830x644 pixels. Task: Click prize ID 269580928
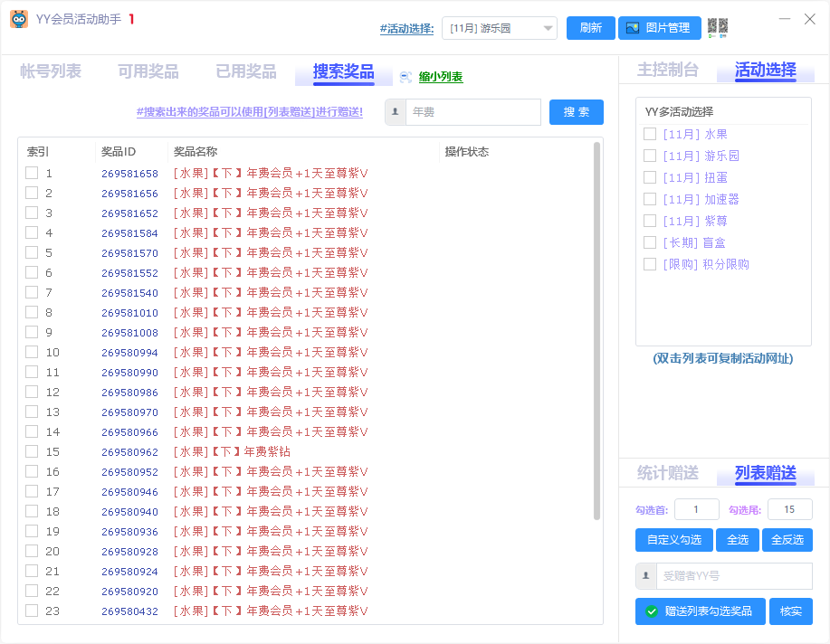click(x=129, y=552)
